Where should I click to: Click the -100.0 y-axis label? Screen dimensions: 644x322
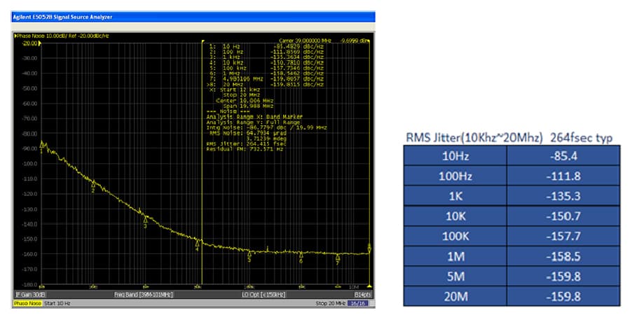pyautogui.click(x=29, y=164)
